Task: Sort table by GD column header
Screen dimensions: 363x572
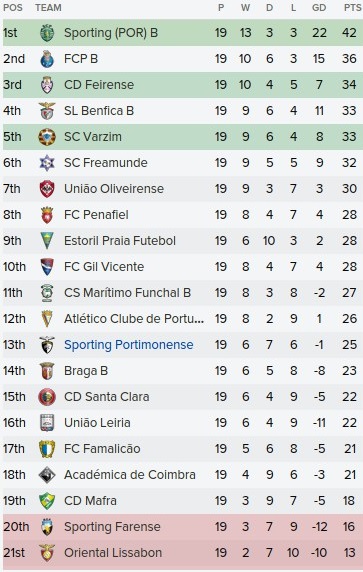Action: pyautogui.click(x=319, y=8)
